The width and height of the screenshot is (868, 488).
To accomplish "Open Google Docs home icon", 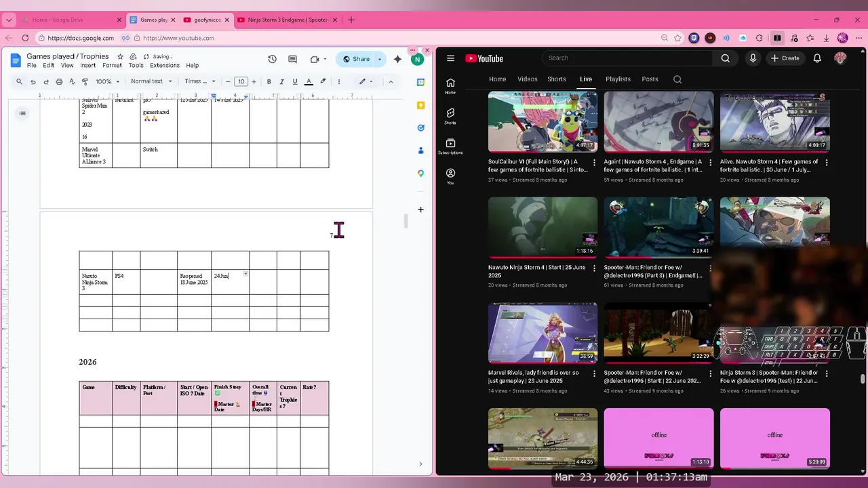I will (x=16, y=60).
